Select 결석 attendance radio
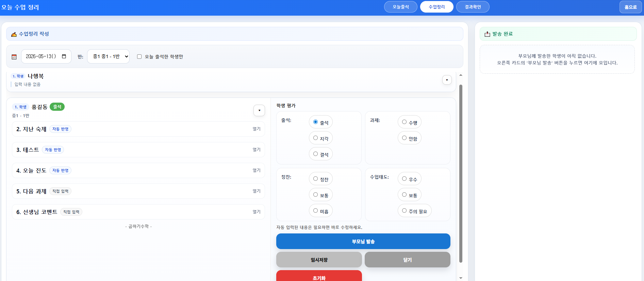The height and width of the screenshot is (281, 644). click(x=315, y=154)
